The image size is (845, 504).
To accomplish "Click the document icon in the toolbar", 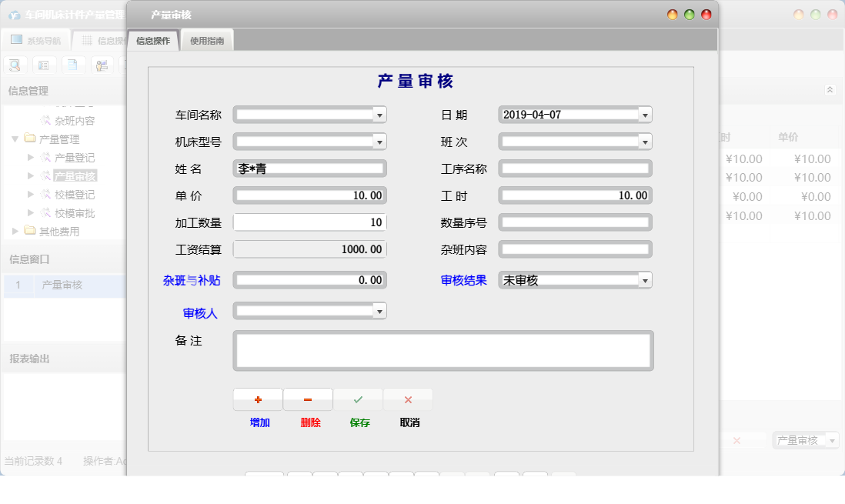I will coord(72,65).
